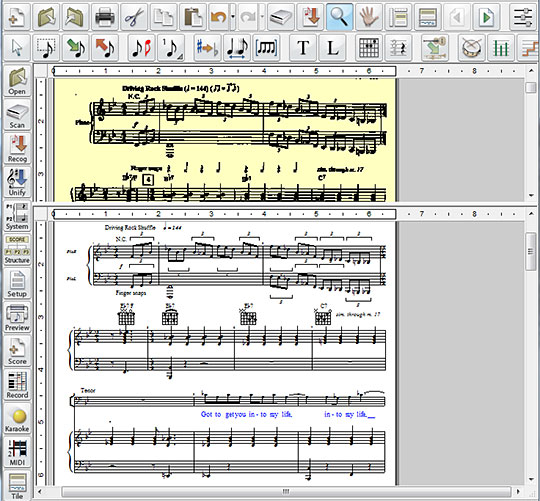
Task: Open the MIDI button in sidebar
Action: pyautogui.click(x=17, y=452)
